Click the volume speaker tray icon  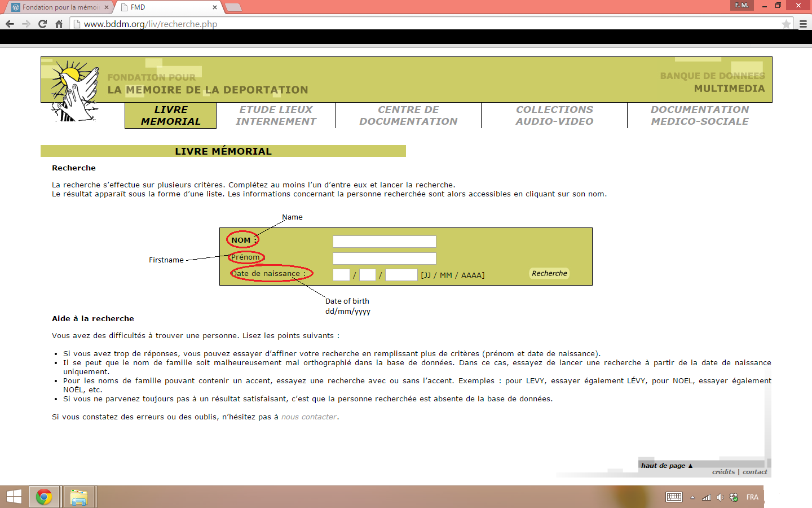pos(720,497)
